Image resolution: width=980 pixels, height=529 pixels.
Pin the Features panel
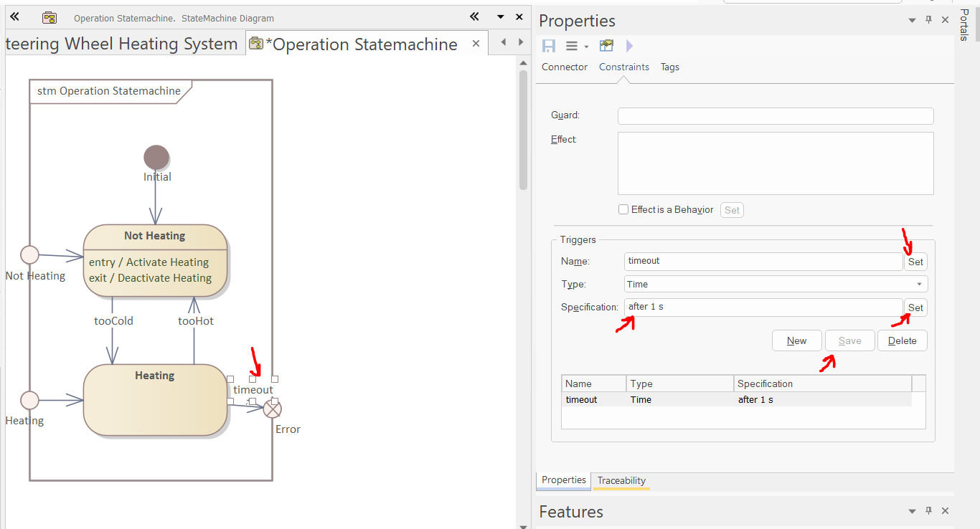click(x=928, y=511)
